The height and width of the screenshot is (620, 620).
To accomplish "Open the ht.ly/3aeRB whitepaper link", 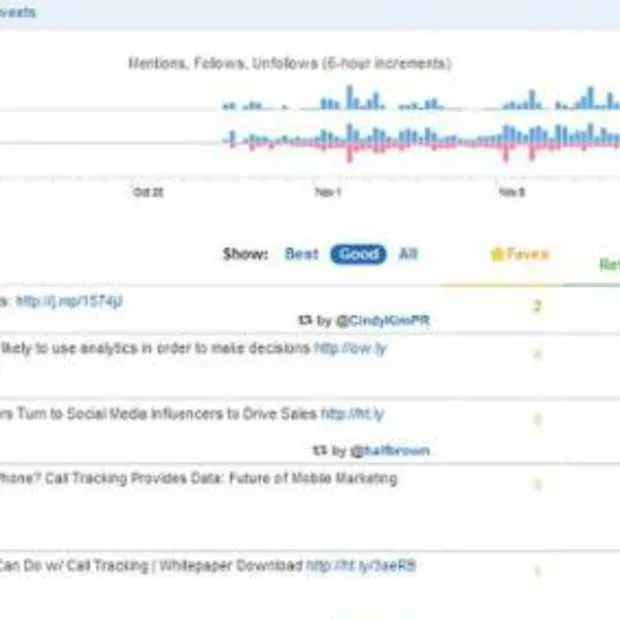I will (x=361, y=566).
